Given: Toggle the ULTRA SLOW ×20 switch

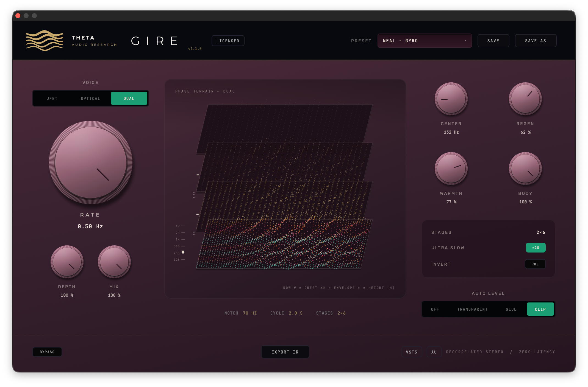Looking at the screenshot, I should pyautogui.click(x=536, y=248).
